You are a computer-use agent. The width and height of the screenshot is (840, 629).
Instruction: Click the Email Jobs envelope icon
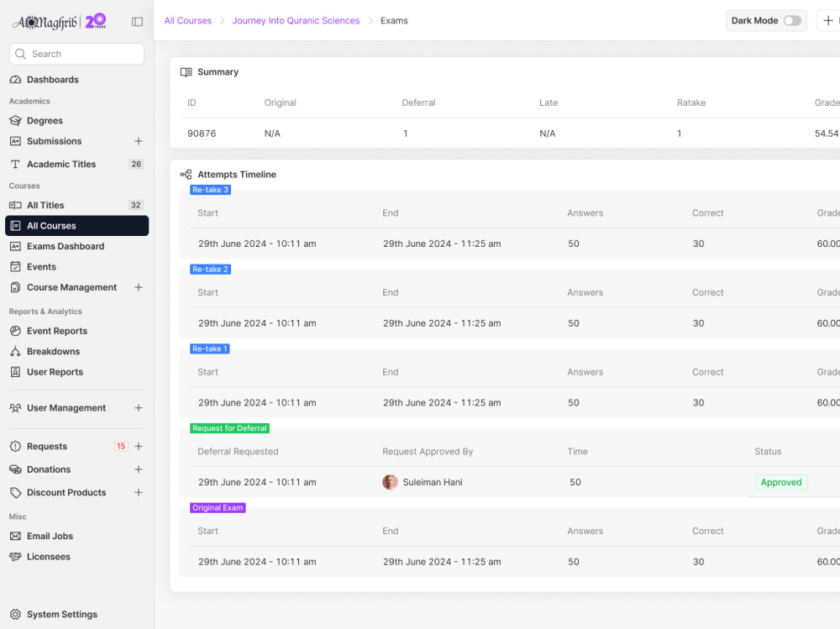click(15, 536)
